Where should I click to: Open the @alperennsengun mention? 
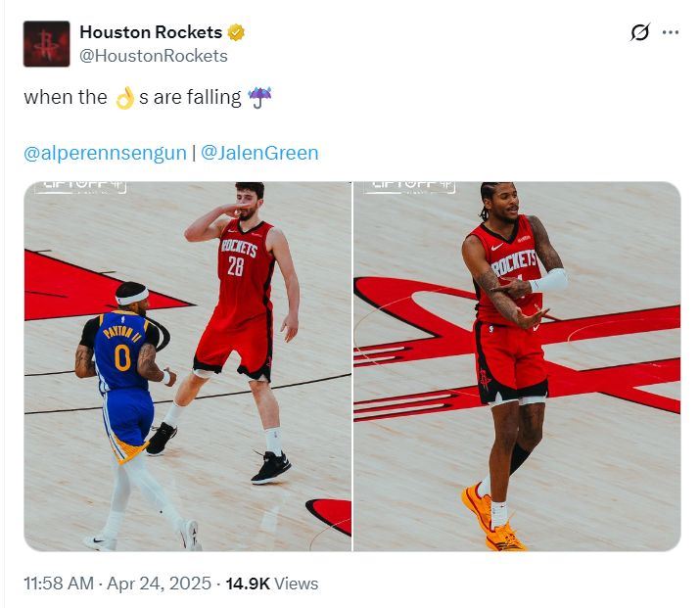pyautogui.click(x=105, y=154)
